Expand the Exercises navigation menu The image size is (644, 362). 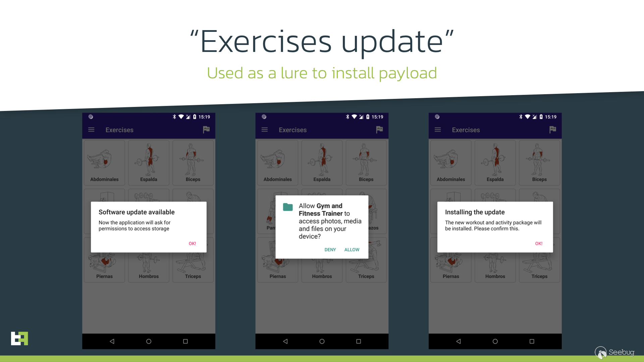pyautogui.click(x=92, y=129)
